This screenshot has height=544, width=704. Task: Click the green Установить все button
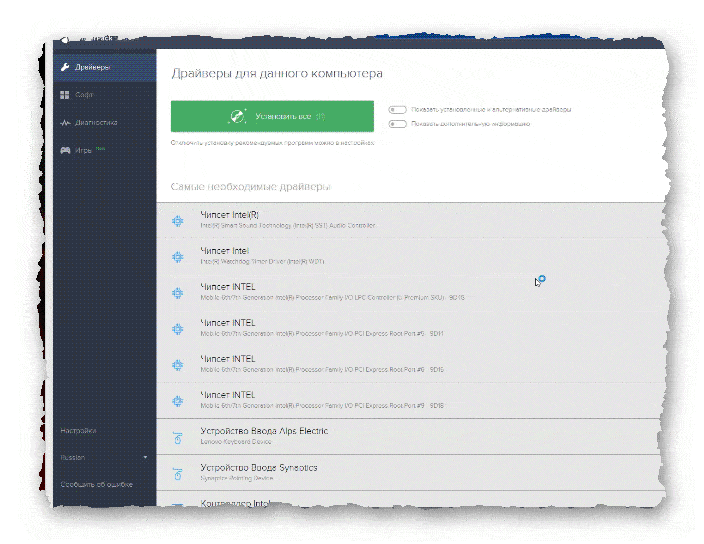coord(272,116)
